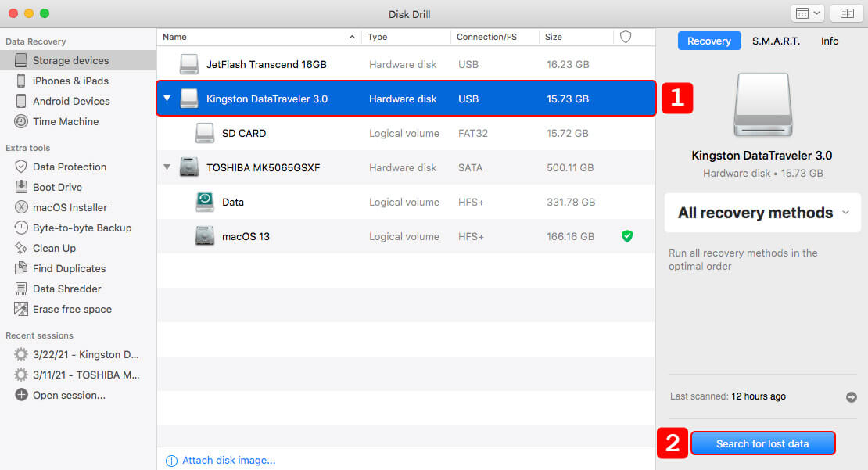The width and height of the screenshot is (868, 470).
Task: Click JetFlash Transcend 16GB disk icon
Action: 189,64
